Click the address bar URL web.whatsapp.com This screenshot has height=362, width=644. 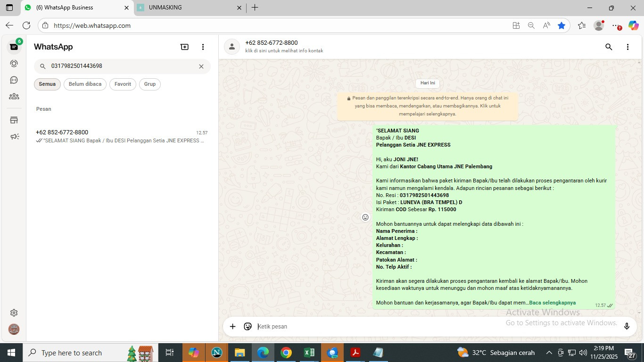click(92, 25)
